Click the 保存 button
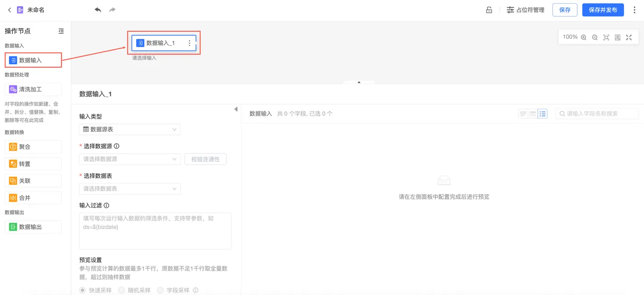The height and width of the screenshot is (295, 644). (x=565, y=10)
